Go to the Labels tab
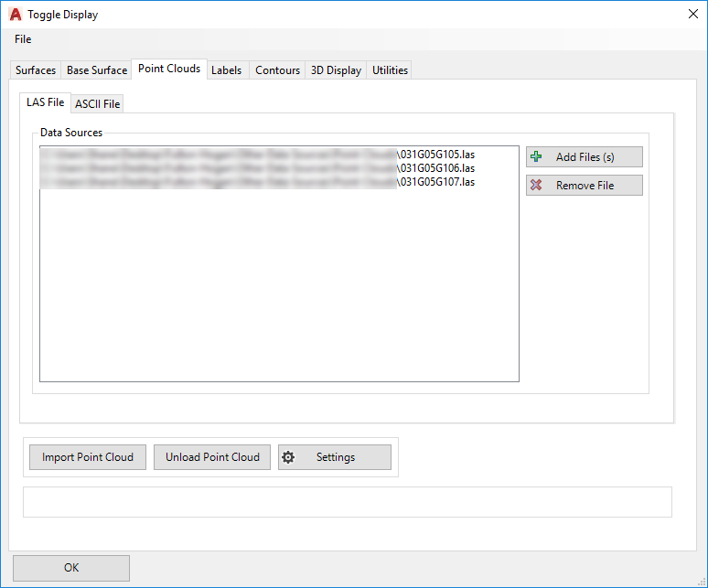Screen dimensions: 708x588 (227, 70)
